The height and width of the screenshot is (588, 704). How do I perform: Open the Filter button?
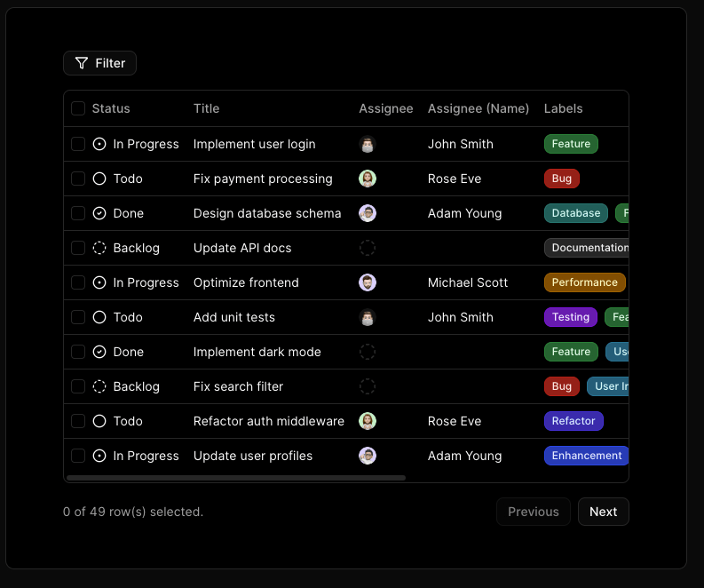(99, 63)
